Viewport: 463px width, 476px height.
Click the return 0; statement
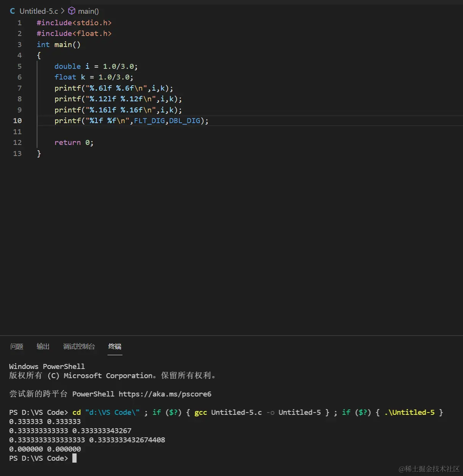tap(74, 142)
